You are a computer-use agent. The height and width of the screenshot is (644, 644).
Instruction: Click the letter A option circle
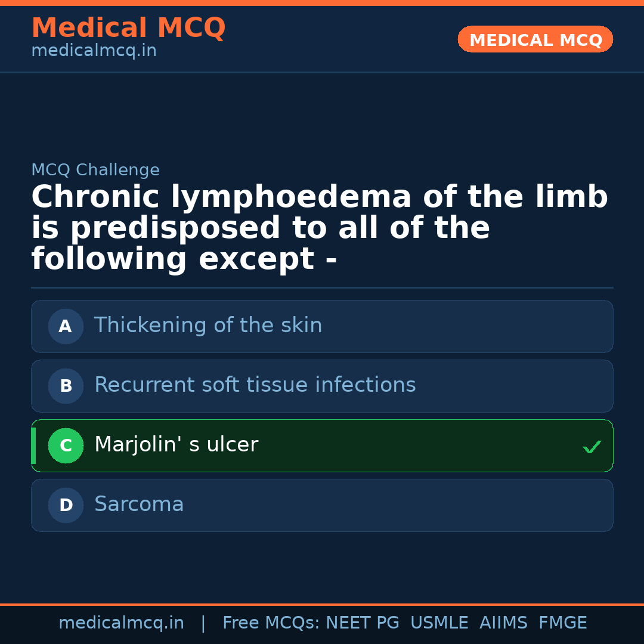[66, 326]
